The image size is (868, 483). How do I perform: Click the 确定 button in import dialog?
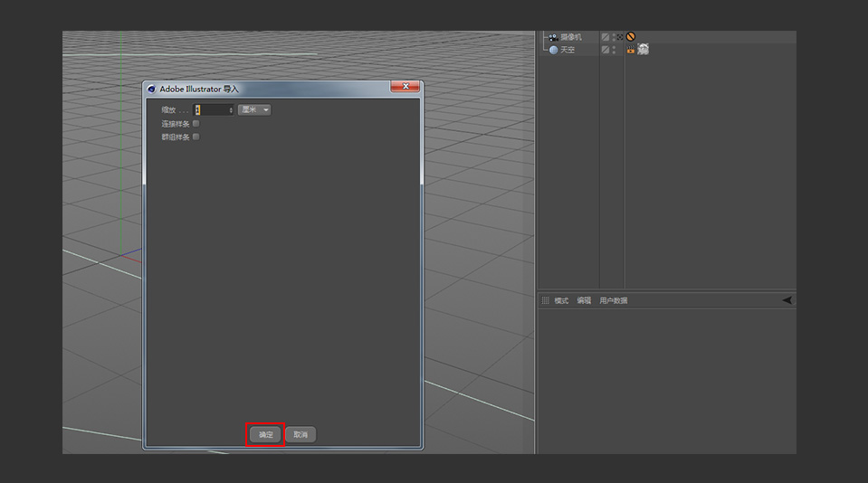pos(265,434)
